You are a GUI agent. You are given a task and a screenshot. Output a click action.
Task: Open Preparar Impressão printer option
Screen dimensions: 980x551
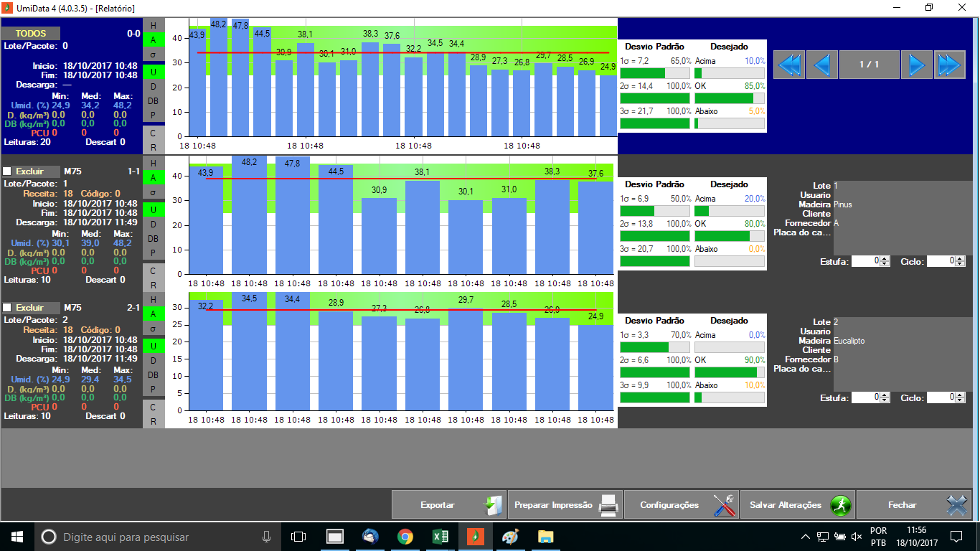click(565, 505)
